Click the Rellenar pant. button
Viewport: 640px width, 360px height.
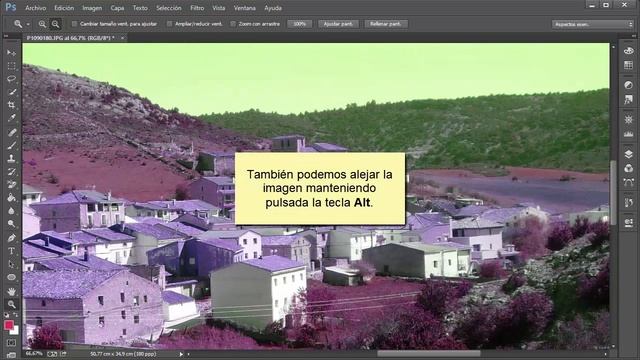[386, 24]
